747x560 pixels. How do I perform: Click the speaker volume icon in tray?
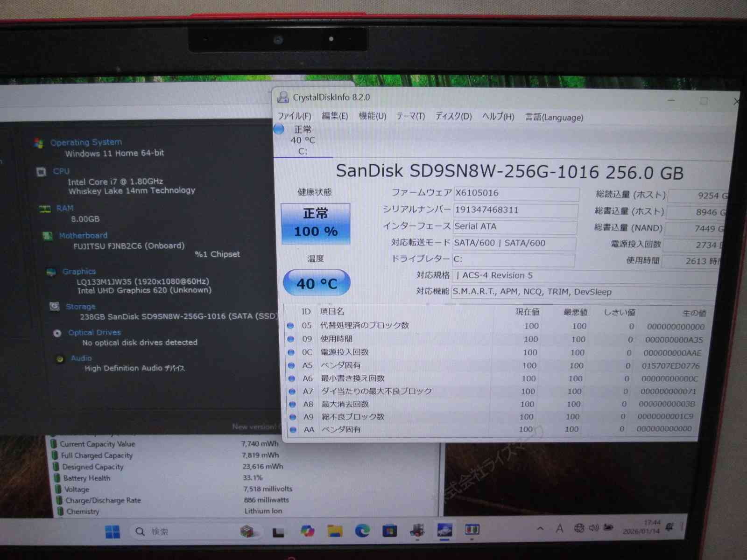[593, 528]
